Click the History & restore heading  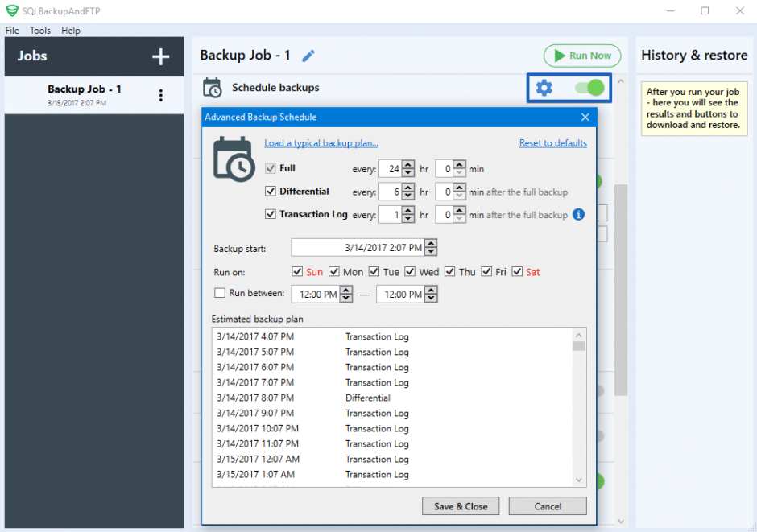(693, 55)
